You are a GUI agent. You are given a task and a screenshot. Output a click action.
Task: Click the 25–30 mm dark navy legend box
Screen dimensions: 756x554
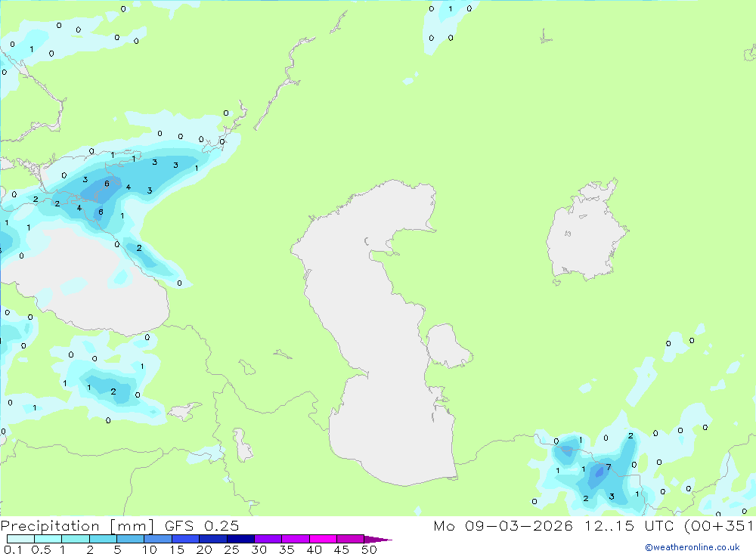tap(240, 539)
